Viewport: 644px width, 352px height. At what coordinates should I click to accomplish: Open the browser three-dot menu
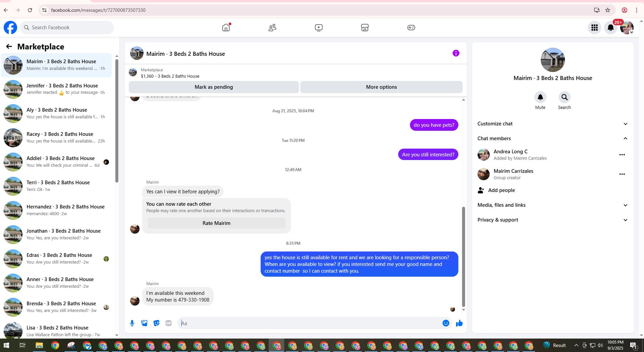637,10
